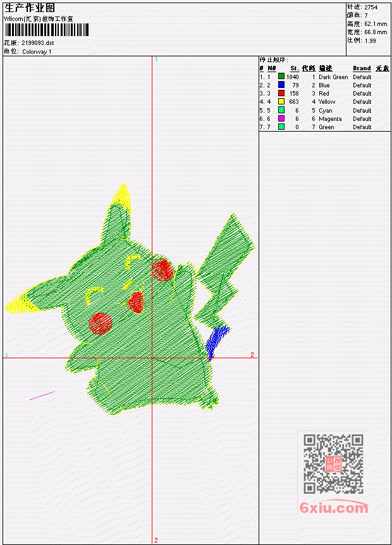Click Default brand in the Dark Green row
392x545 pixels.
[362, 77]
